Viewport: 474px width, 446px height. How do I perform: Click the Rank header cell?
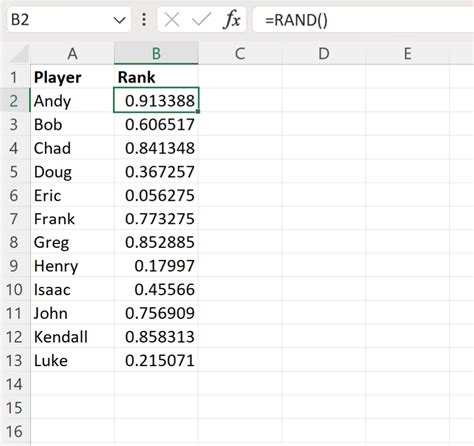tap(156, 77)
